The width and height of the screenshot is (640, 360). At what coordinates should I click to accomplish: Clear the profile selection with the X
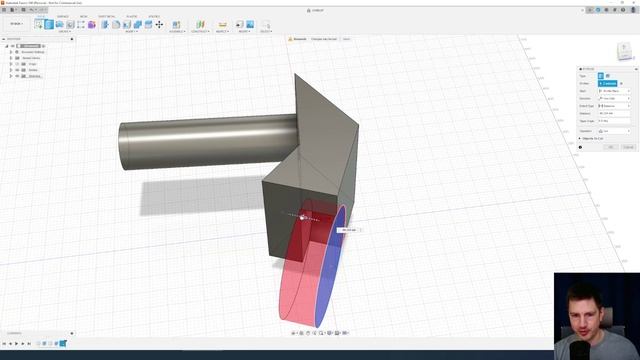click(622, 83)
